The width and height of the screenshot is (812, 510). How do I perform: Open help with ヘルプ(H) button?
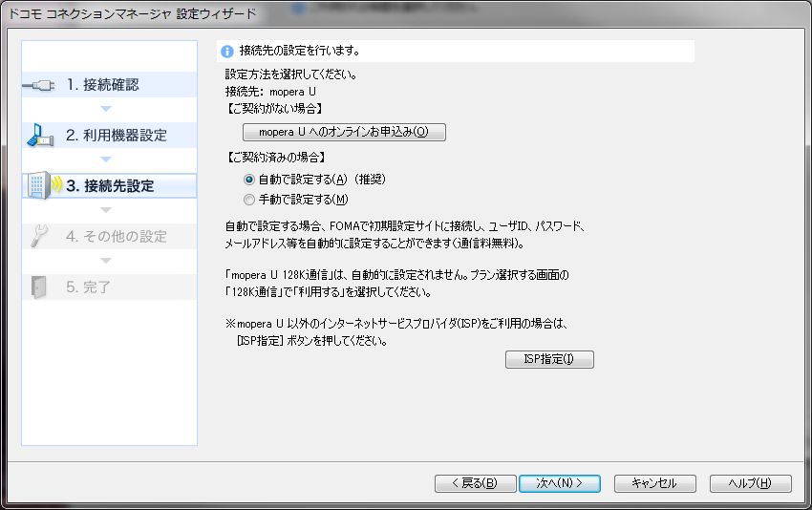pos(750,483)
